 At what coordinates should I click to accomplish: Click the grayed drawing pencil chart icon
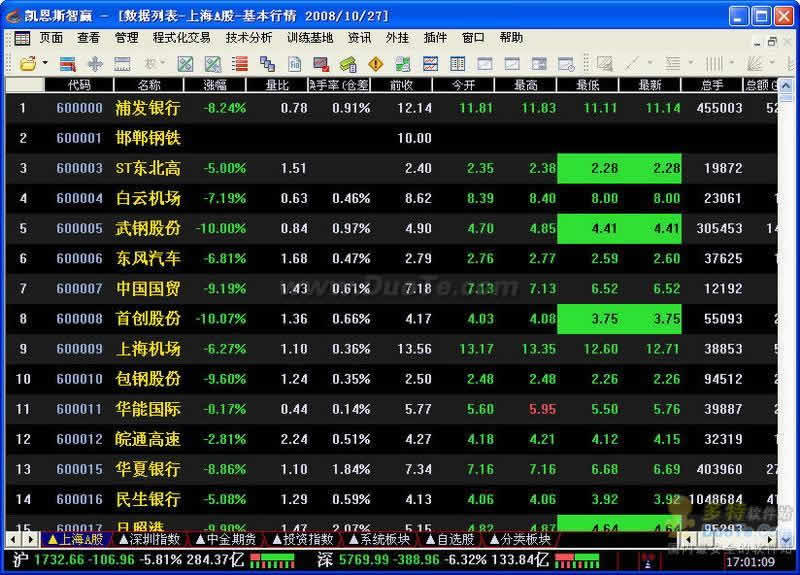pyautogui.click(x=604, y=64)
